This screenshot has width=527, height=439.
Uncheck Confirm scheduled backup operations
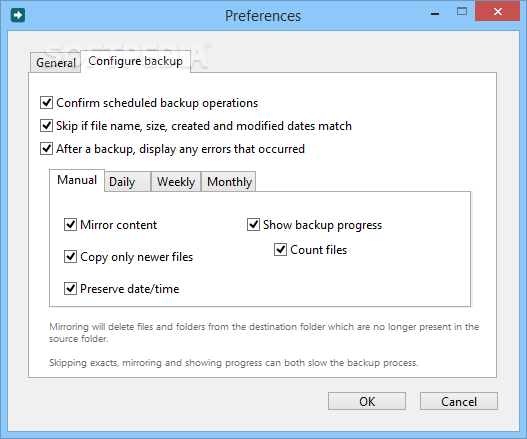click(46, 103)
